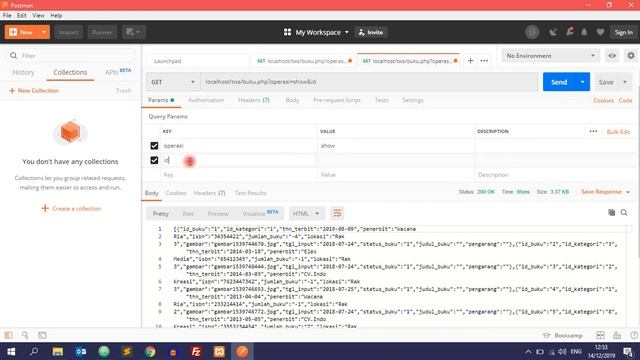
Task: Open tab options three-dots menu
Action: [484, 60]
